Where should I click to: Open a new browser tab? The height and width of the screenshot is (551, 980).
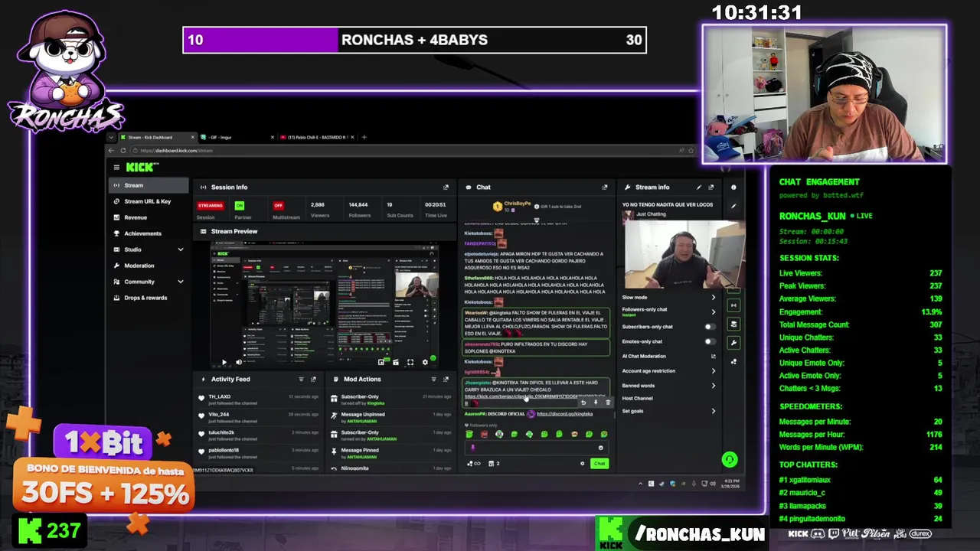click(364, 137)
